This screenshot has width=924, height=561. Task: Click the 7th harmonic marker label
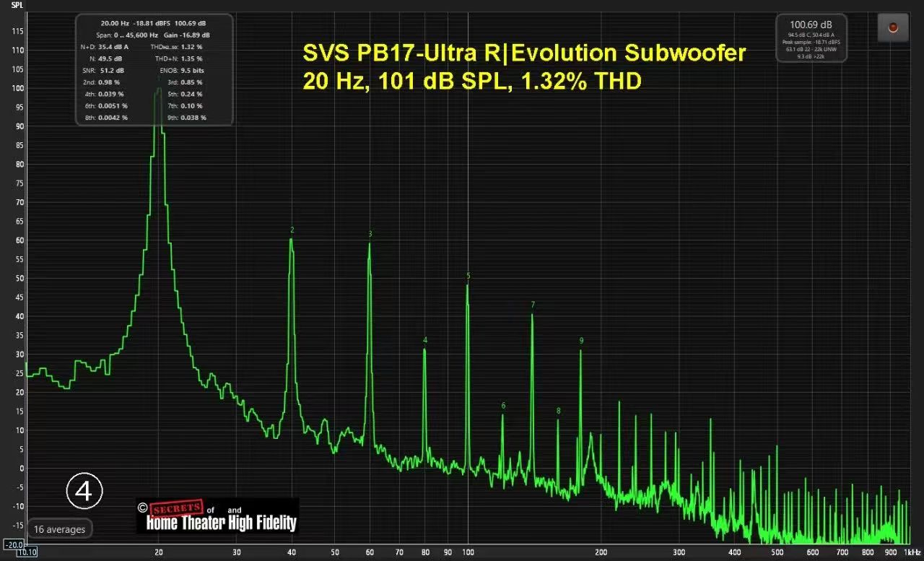[533, 305]
